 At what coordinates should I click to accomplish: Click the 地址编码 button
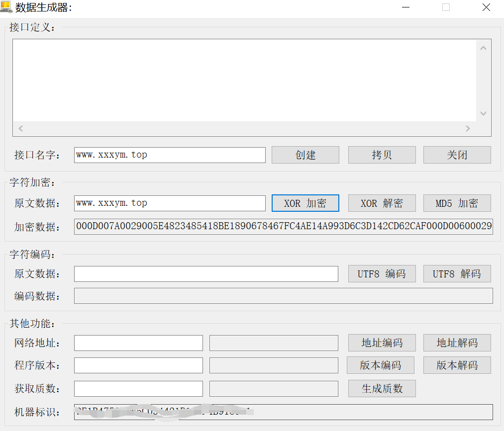tap(382, 343)
